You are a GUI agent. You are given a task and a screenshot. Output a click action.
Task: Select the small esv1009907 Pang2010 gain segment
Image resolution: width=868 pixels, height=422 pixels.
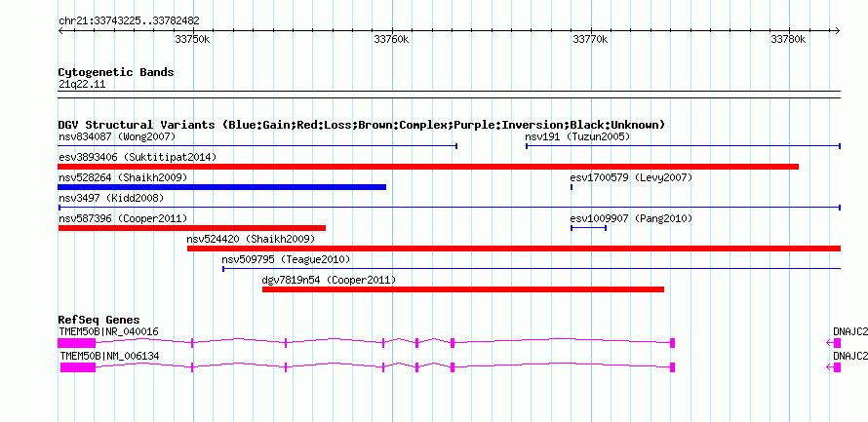pos(588,228)
